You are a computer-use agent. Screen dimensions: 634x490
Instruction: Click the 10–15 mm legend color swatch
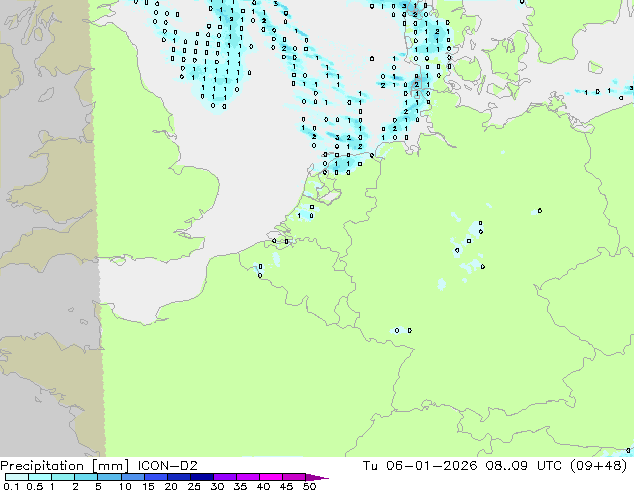(x=133, y=477)
